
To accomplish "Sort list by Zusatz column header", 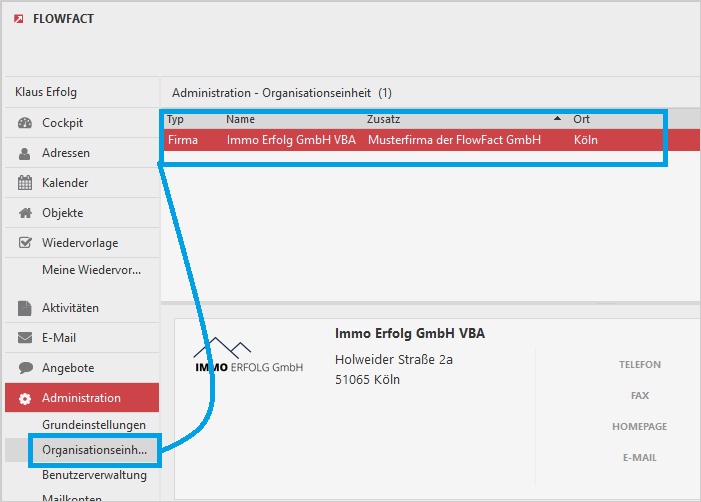I will click(384, 119).
